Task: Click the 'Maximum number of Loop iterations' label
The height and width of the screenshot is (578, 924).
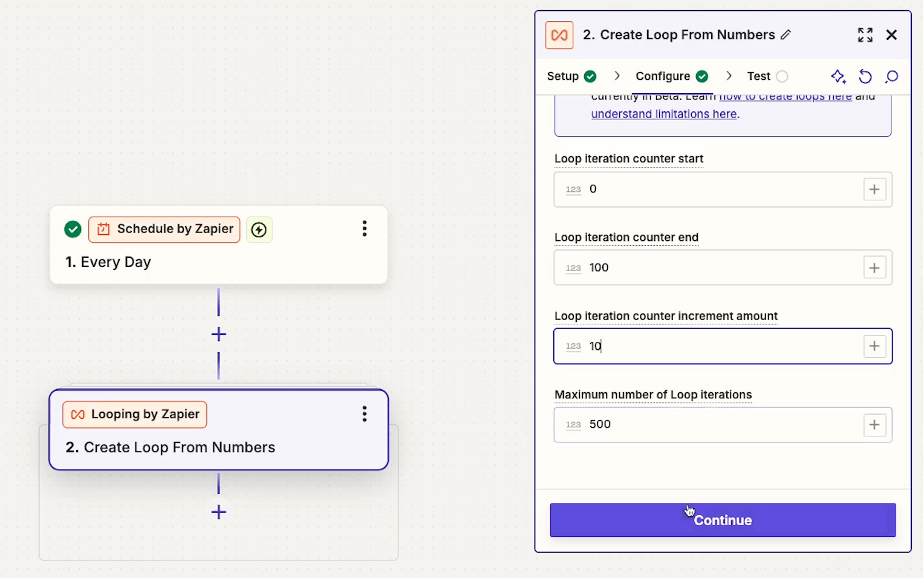Action: [653, 395]
